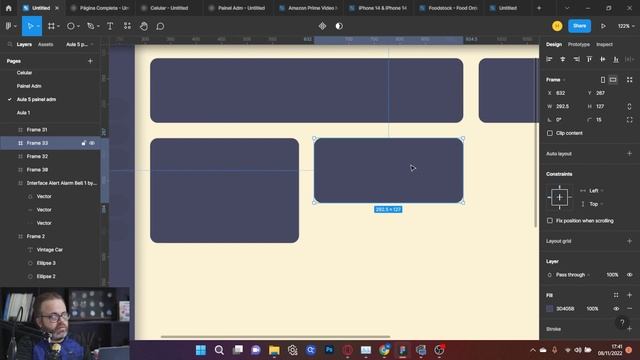Click the search icon in Layers panel
640x360 pixels.
9,44
